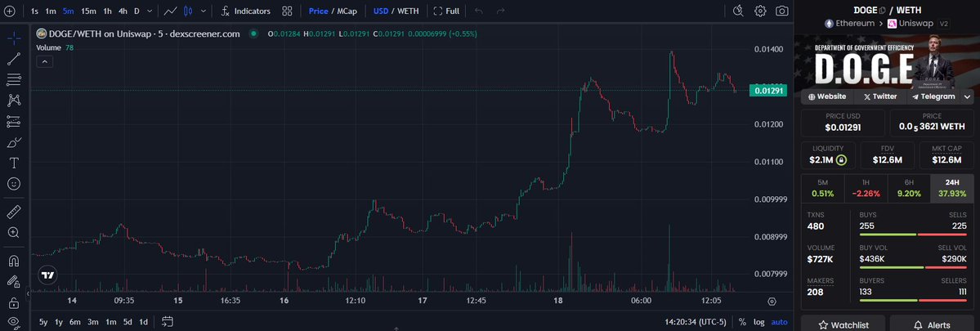Select the text annotation tool

tap(14, 163)
